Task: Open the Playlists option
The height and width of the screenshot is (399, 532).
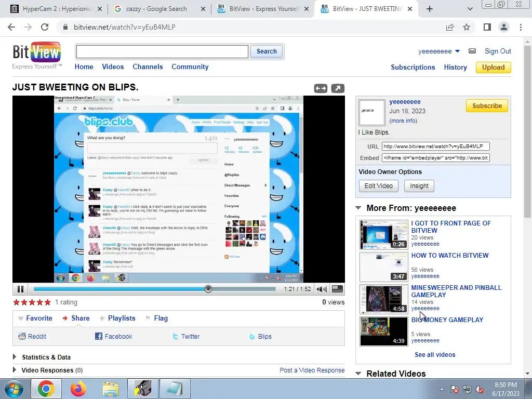Action: pyautogui.click(x=117, y=318)
